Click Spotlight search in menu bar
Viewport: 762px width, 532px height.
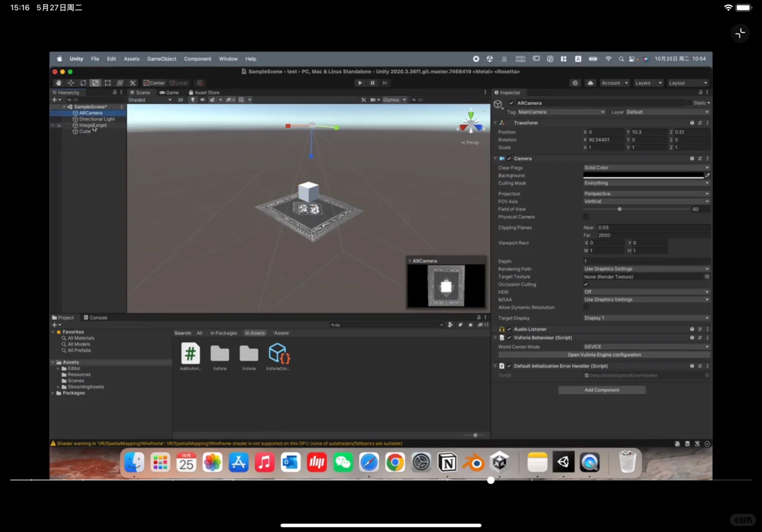tap(621, 59)
